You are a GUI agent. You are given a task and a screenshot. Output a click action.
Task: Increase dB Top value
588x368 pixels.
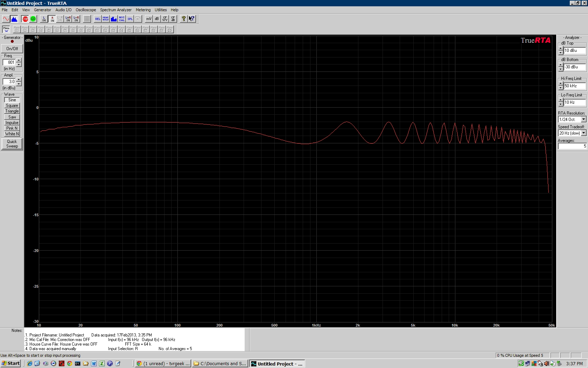pyautogui.click(x=561, y=49)
